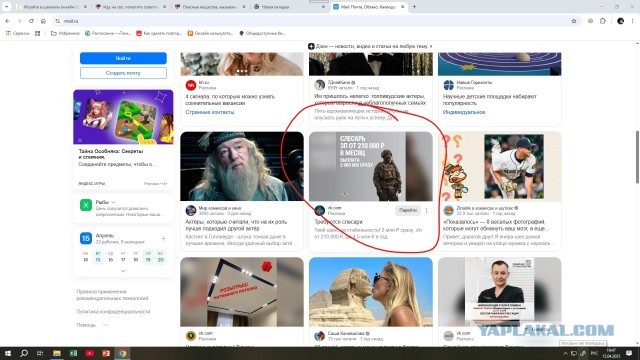Image resolution: width=640 pixels, height=360 pixels.
Task: Open the Chrome profile avatar
Action: 620,21
